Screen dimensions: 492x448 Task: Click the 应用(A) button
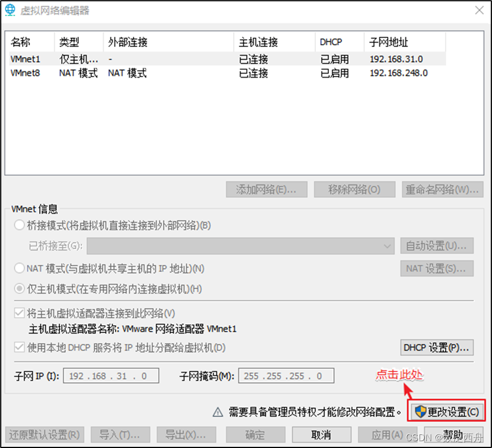coord(387,435)
